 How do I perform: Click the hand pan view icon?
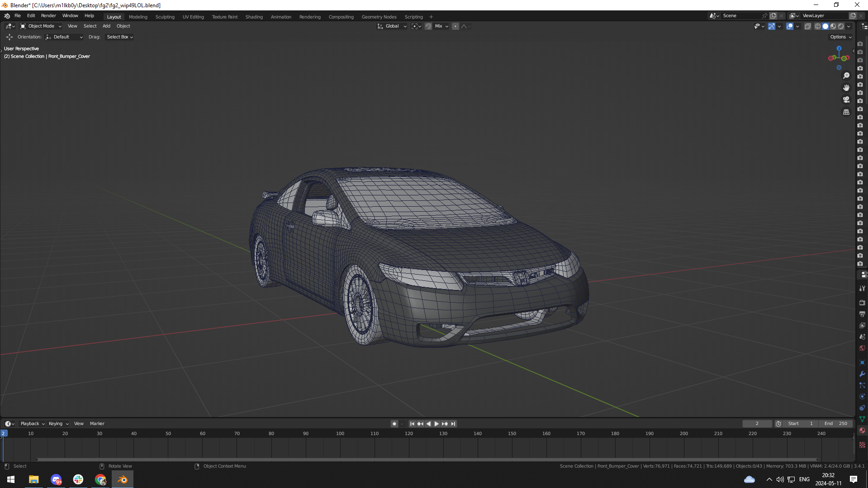pyautogui.click(x=846, y=88)
